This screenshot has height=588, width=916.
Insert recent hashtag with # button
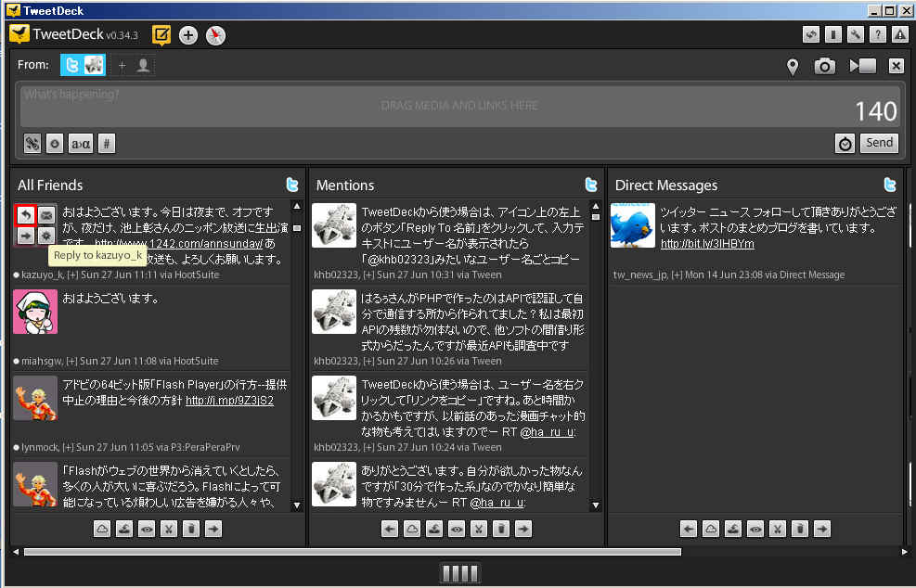click(107, 143)
